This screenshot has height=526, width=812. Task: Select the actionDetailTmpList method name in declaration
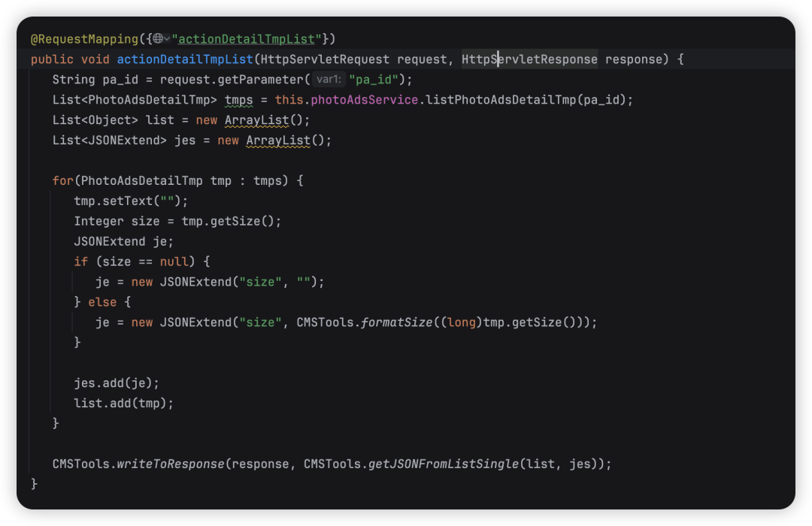(x=185, y=59)
